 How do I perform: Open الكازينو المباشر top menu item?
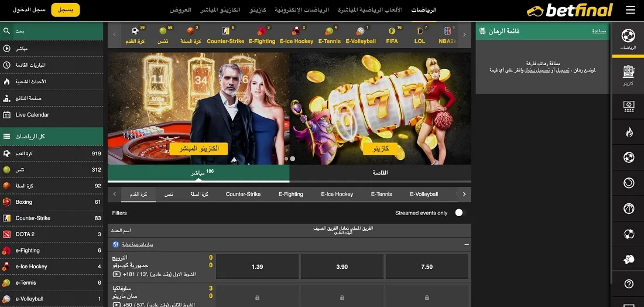pos(220,10)
